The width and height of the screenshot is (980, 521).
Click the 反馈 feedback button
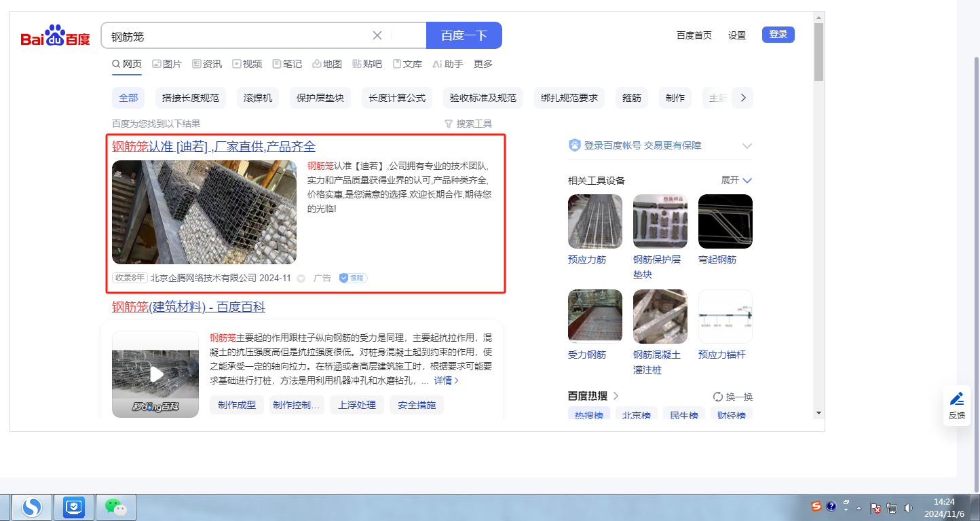[x=957, y=406]
